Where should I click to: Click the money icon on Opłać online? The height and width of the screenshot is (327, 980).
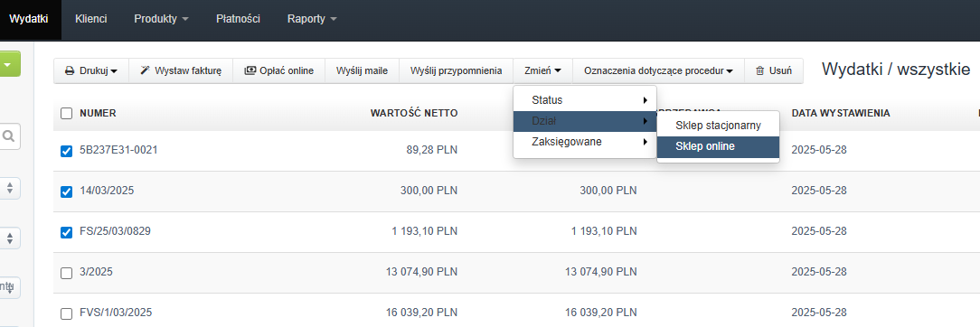pyautogui.click(x=250, y=71)
